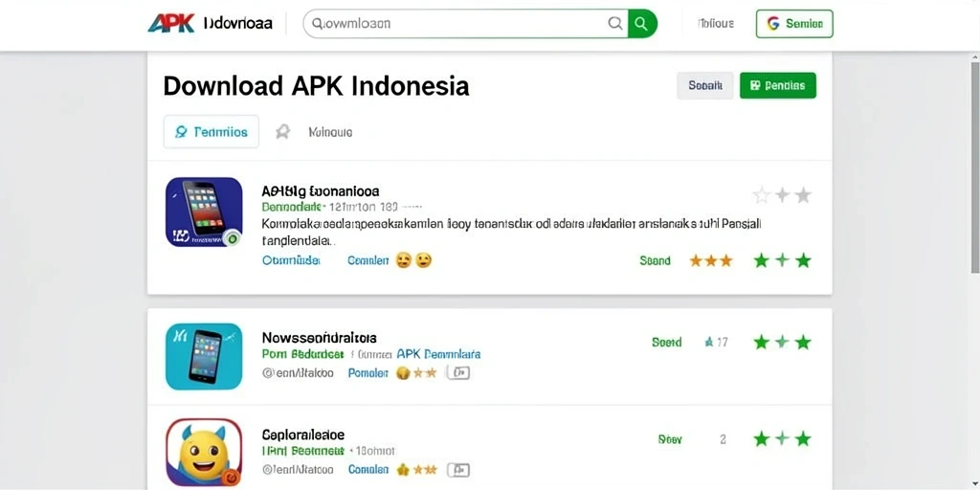Open the yellow monster app thumbnail
Image resolution: width=980 pixels, height=490 pixels.
pyautogui.click(x=204, y=453)
